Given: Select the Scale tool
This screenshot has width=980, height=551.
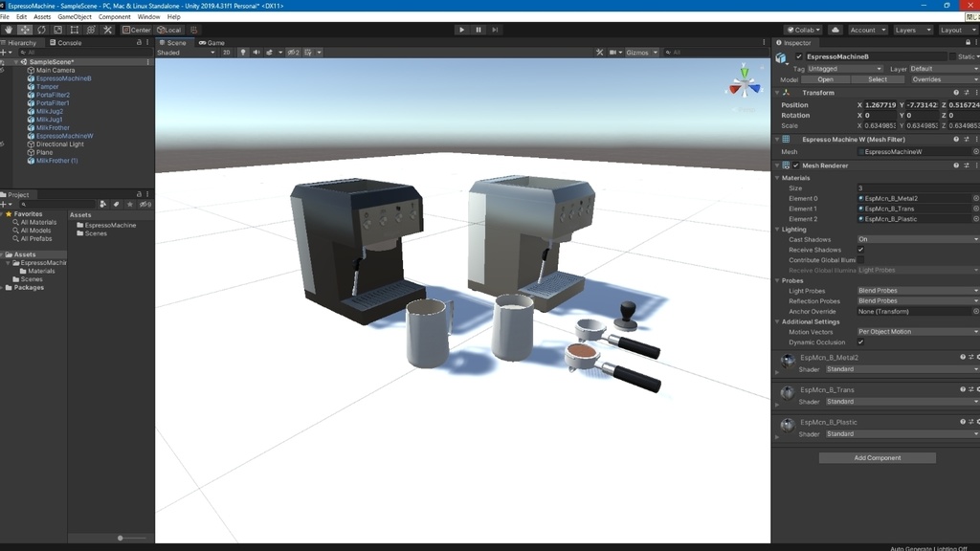Looking at the screenshot, I should [58, 30].
